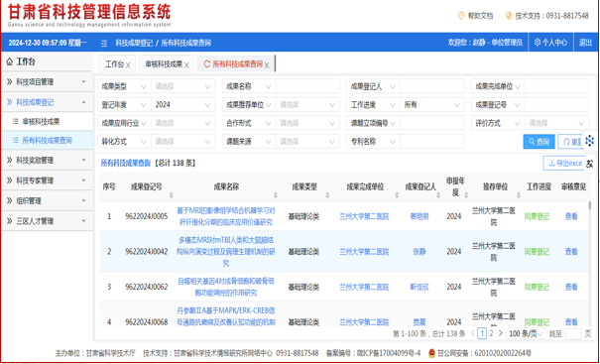Sort table by 成果登记号 column arrows
This screenshot has width=600, height=364.
pyautogui.click(x=171, y=194)
